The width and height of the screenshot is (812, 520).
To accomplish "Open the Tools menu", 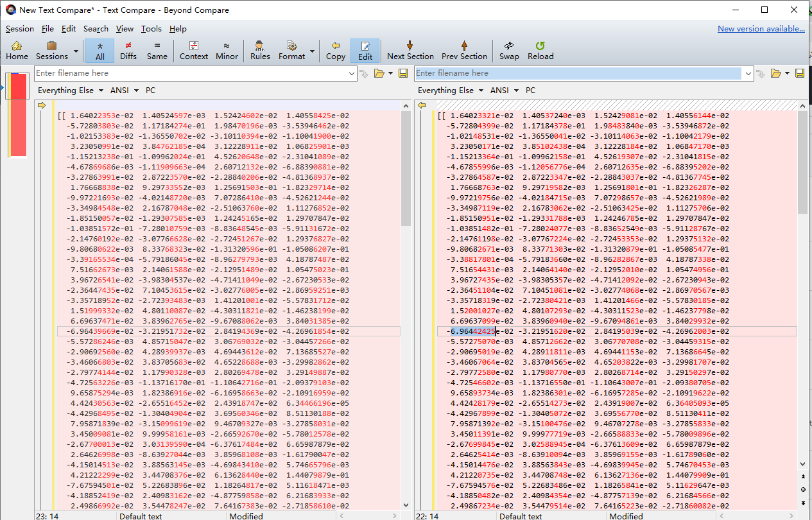I will coord(151,28).
